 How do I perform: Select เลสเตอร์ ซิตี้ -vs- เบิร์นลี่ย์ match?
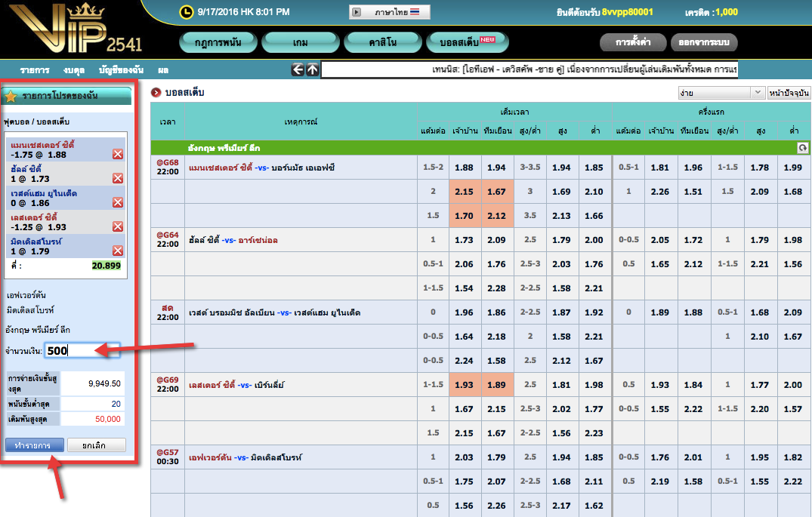pyautogui.click(x=236, y=385)
